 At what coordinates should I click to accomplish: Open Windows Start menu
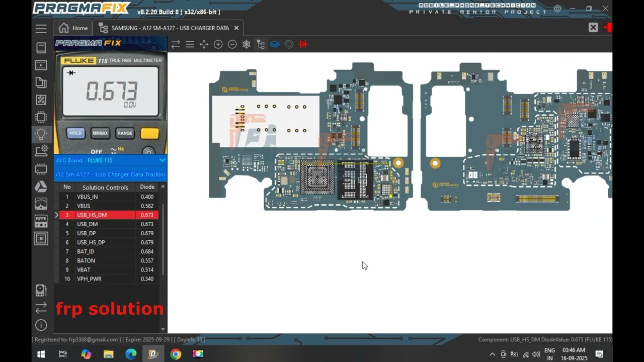click(x=41, y=354)
